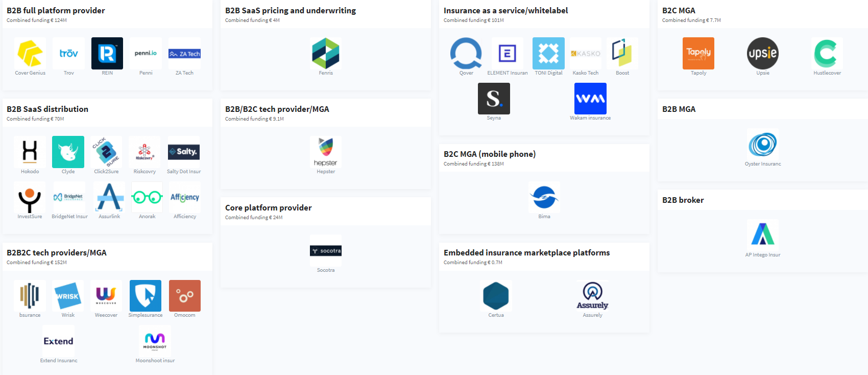Select the Tapoly orange logo
The image size is (868, 375).
coord(698,53)
